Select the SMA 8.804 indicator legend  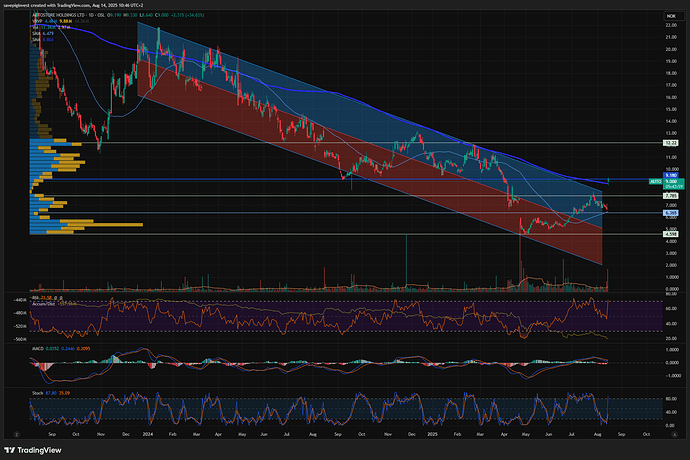tap(43, 40)
